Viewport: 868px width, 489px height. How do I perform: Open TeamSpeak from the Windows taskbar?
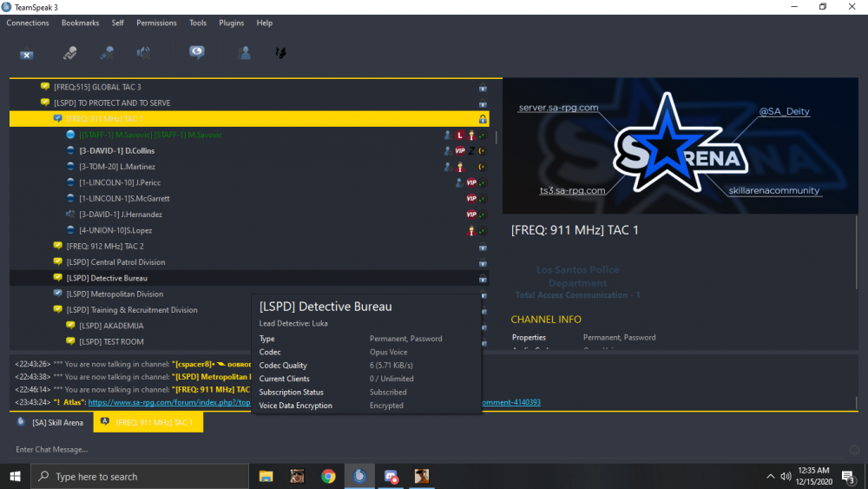click(359, 476)
